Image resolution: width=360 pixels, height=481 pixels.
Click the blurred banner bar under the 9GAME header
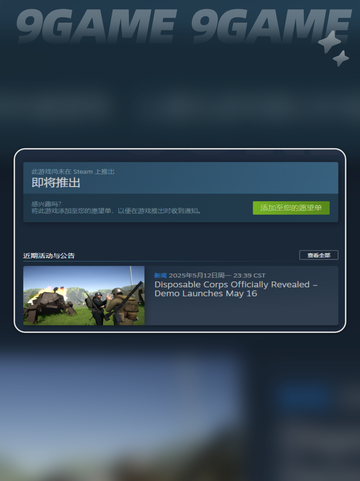coord(180,103)
